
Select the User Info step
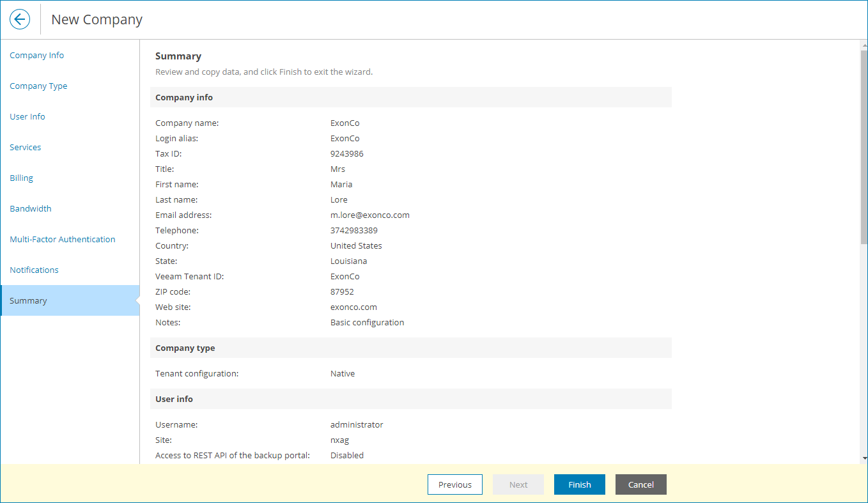[x=27, y=117]
